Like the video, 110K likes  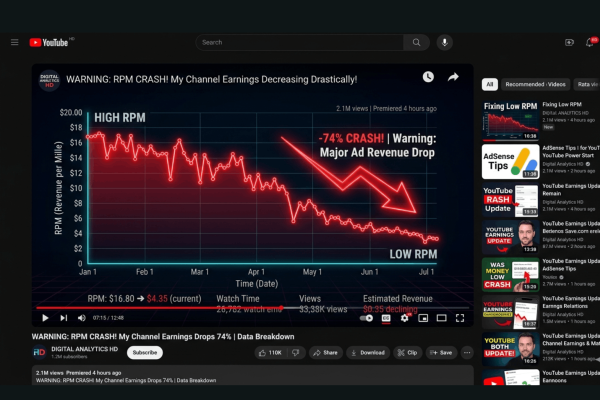click(271, 353)
